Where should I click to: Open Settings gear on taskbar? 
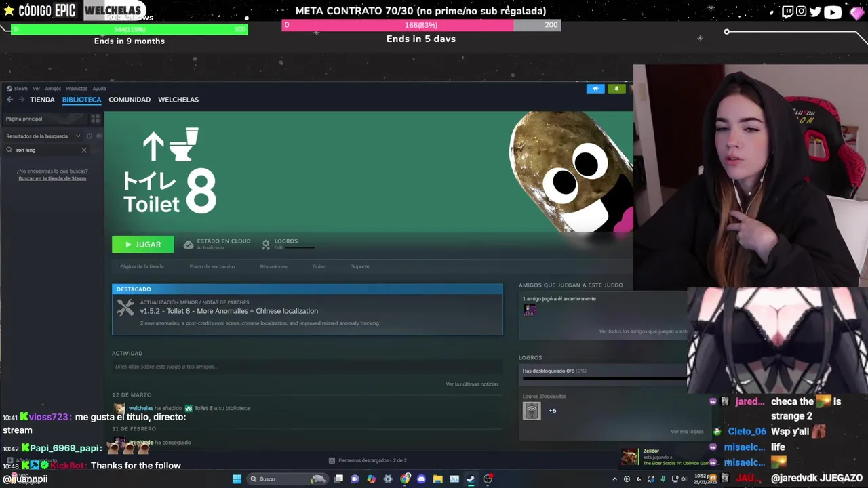[x=388, y=479]
